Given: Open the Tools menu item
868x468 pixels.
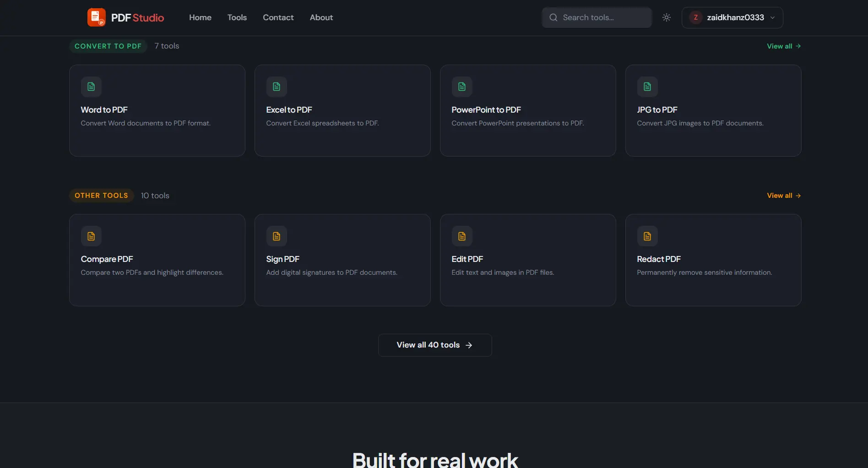Looking at the screenshot, I should coord(237,17).
